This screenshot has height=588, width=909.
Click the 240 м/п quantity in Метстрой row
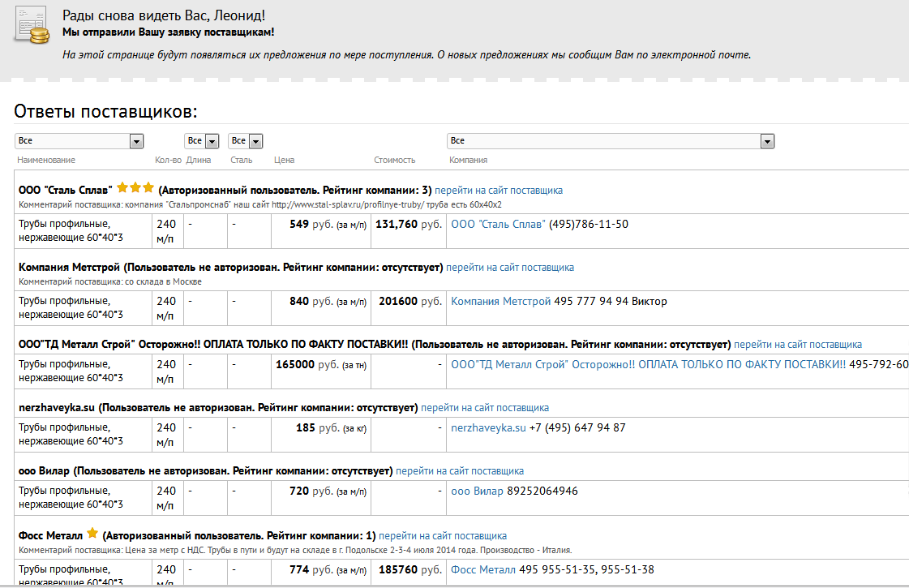coord(166,308)
